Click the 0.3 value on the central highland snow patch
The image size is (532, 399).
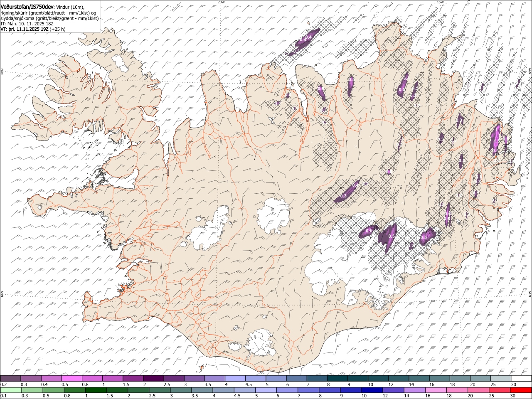click(x=344, y=196)
